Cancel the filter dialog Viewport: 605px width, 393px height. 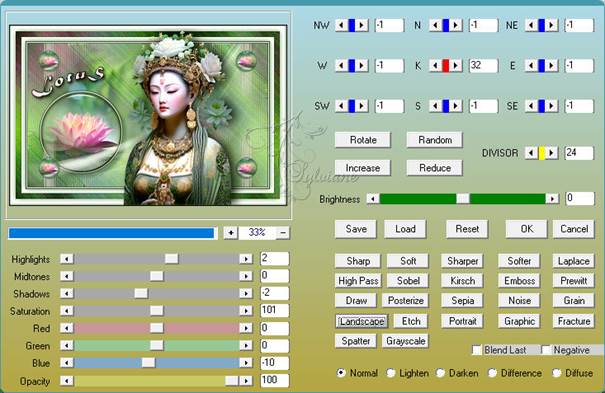pyautogui.click(x=574, y=229)
